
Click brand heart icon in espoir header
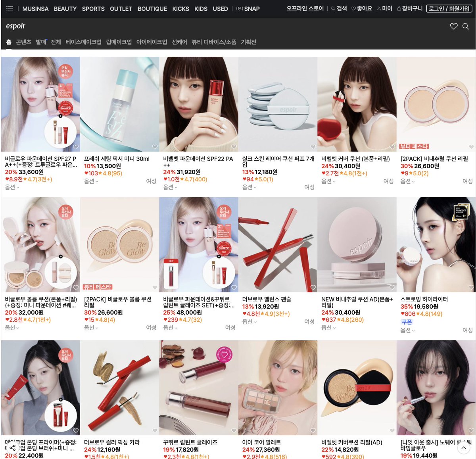click(454, 26)
